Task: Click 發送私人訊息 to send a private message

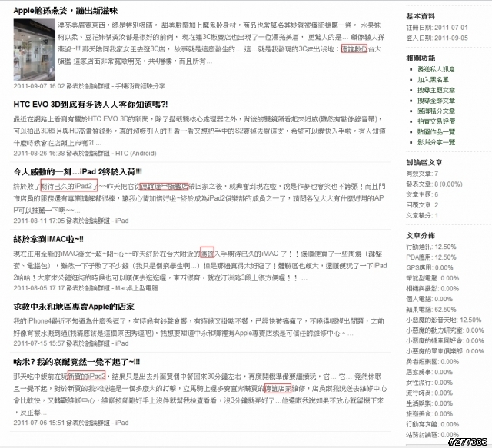Action: pos(436,69)
